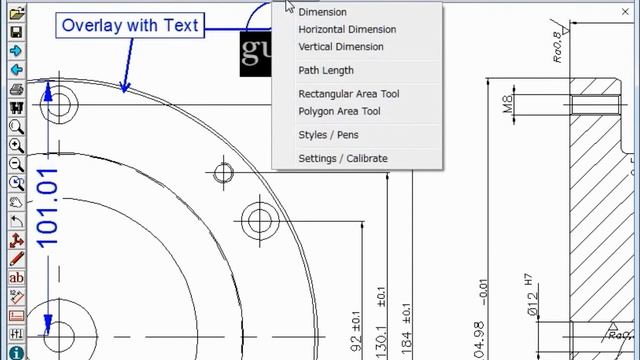Image resolution: width=640 pixels, height=360 pixels.
Task: Go to next page with right arrow
Action: 16,51
